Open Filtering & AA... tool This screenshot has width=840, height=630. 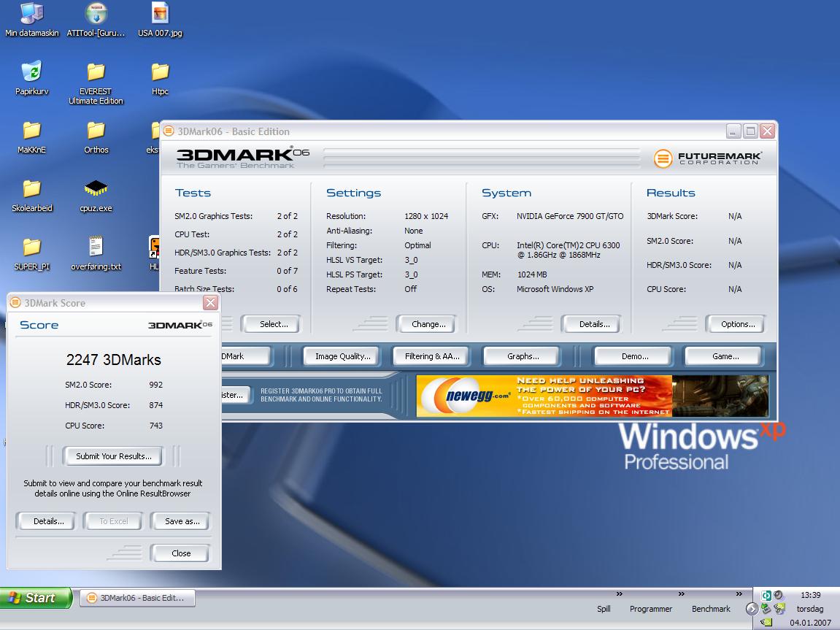[431, 356]
